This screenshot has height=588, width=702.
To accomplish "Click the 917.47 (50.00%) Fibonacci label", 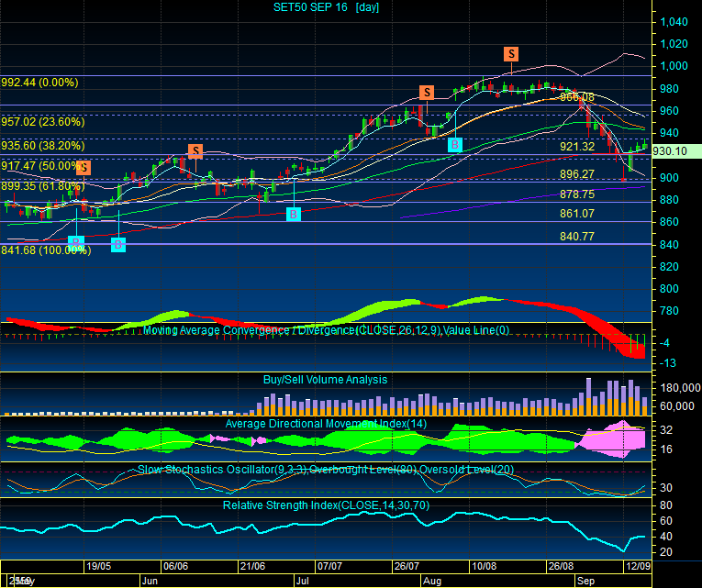I will (40, 165).
